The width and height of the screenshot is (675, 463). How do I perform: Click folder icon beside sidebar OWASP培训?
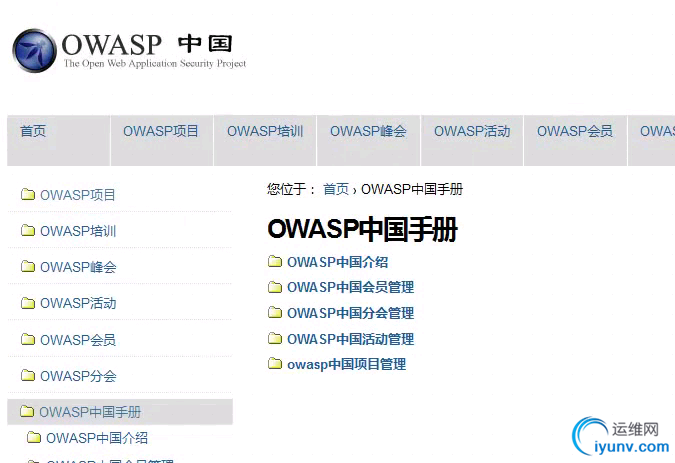coord(28,231)
